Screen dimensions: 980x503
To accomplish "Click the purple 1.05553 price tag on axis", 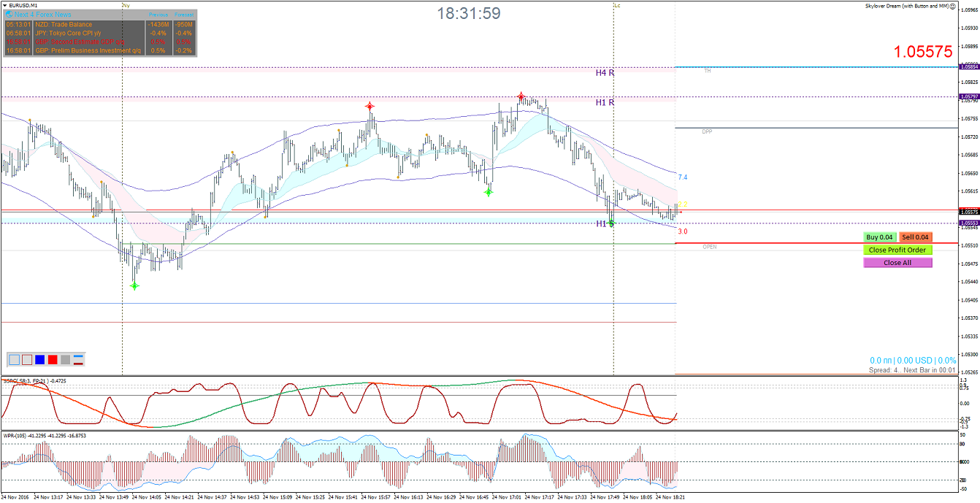I will point(969,223).
